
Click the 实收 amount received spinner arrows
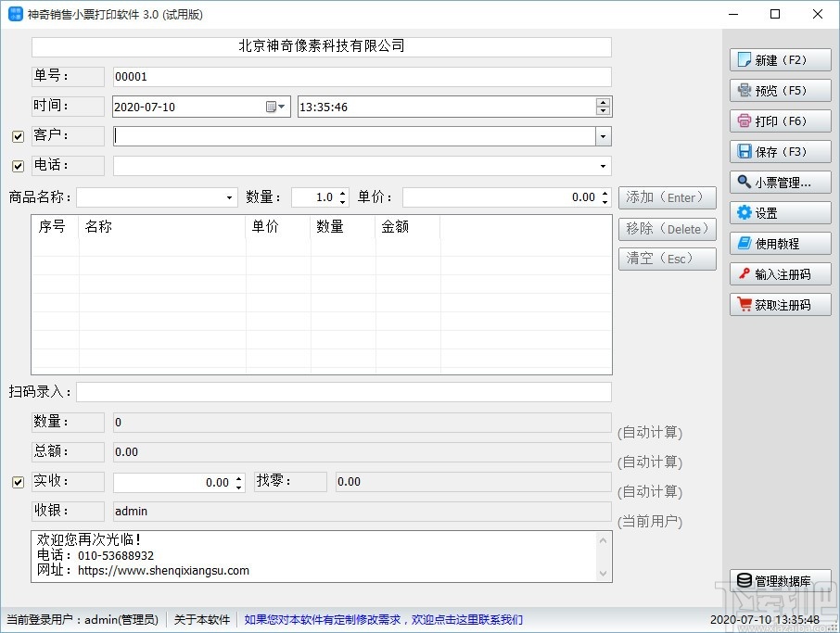239,483
